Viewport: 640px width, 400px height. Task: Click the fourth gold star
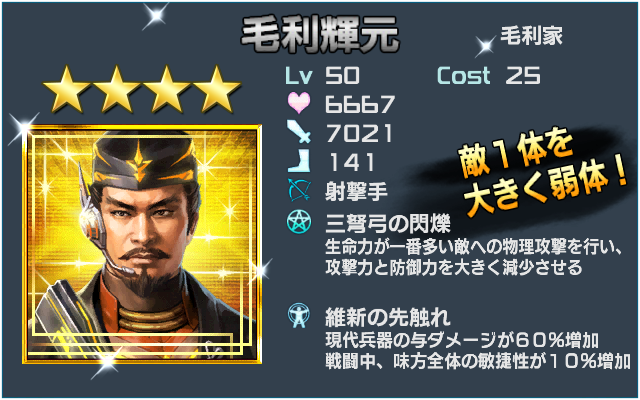pos(216,90)
